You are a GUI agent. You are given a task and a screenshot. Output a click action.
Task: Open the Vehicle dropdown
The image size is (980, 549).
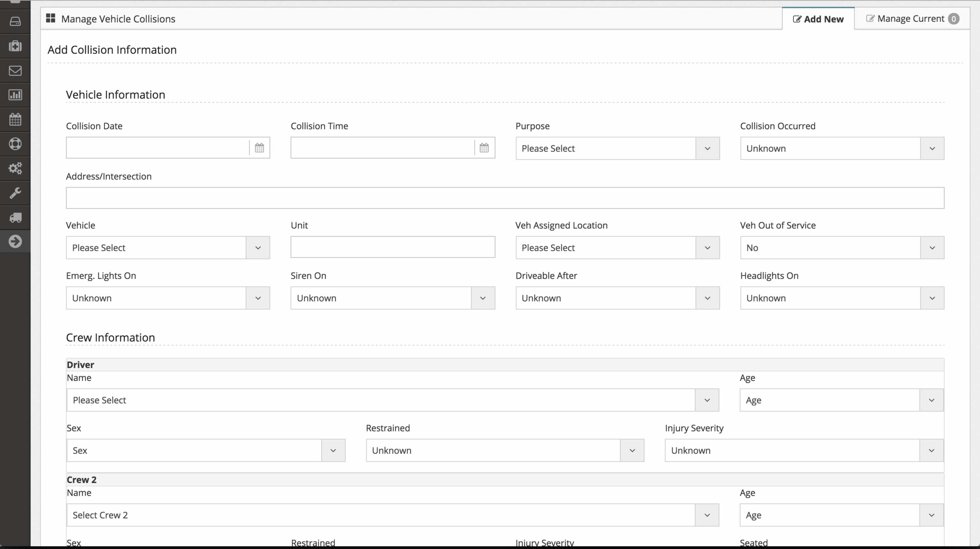168,248
